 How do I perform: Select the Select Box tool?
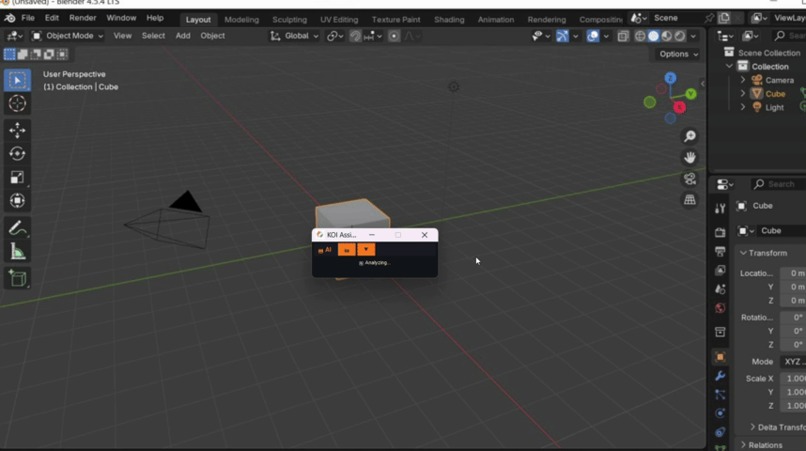[x=17, y=80]
